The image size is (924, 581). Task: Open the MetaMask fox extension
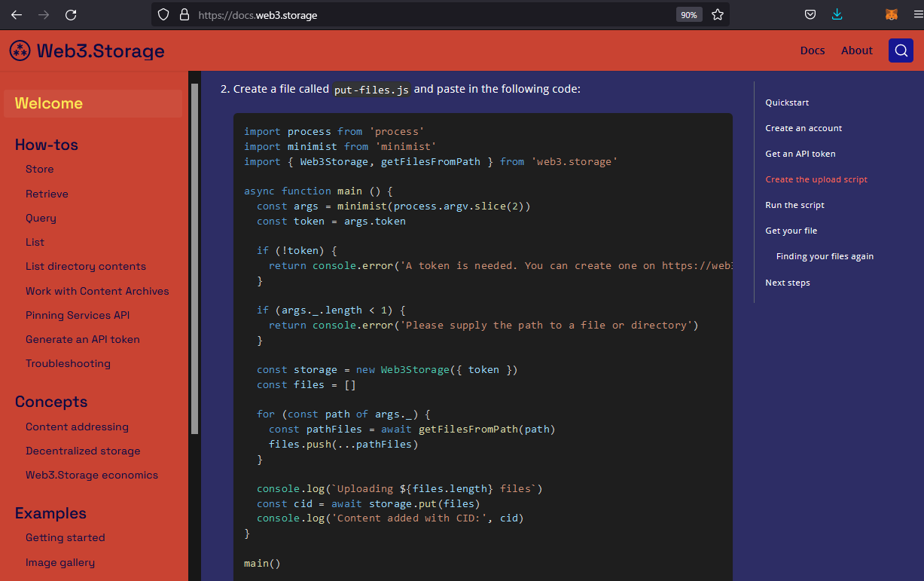[x=891, y=14]
